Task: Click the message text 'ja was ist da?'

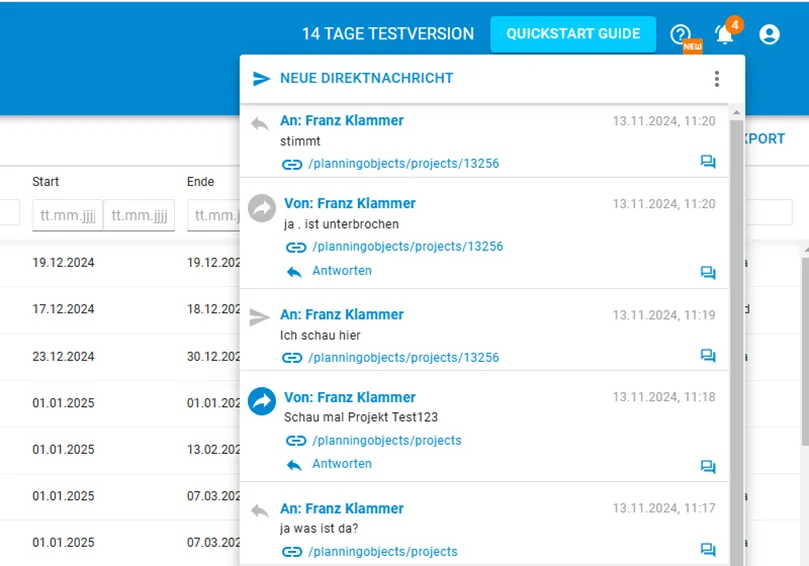Action: pyautogui.click(x=319, y=528)
